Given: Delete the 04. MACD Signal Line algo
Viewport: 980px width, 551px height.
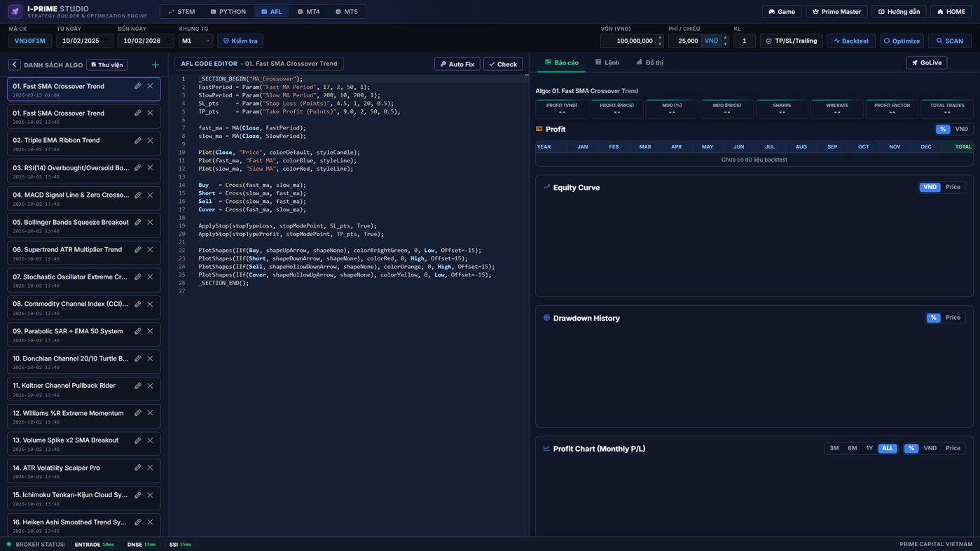Looking at the screenshot, I should pos(150,195).
